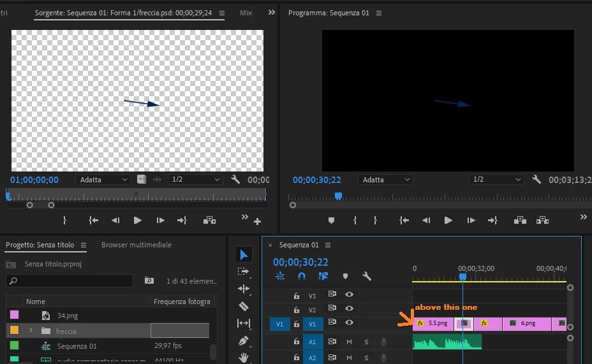Open Program monitor 1/2 resolution dropdown

[x=496, y=180]
